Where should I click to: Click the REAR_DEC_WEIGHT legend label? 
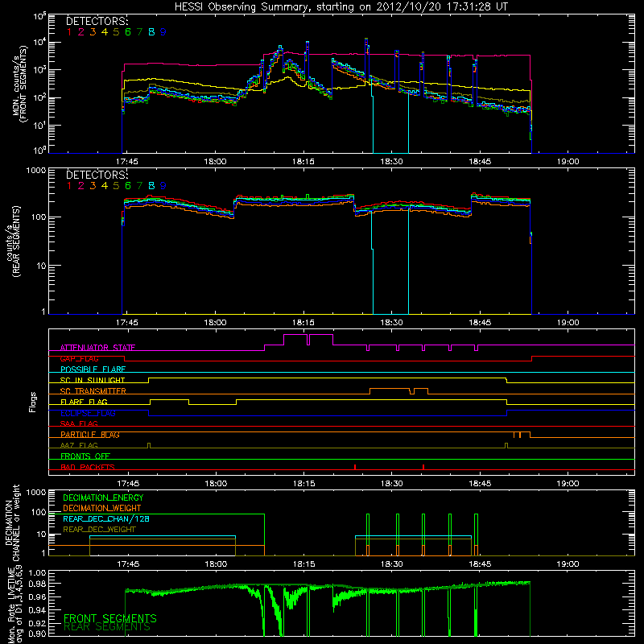(x=99, y=530)
